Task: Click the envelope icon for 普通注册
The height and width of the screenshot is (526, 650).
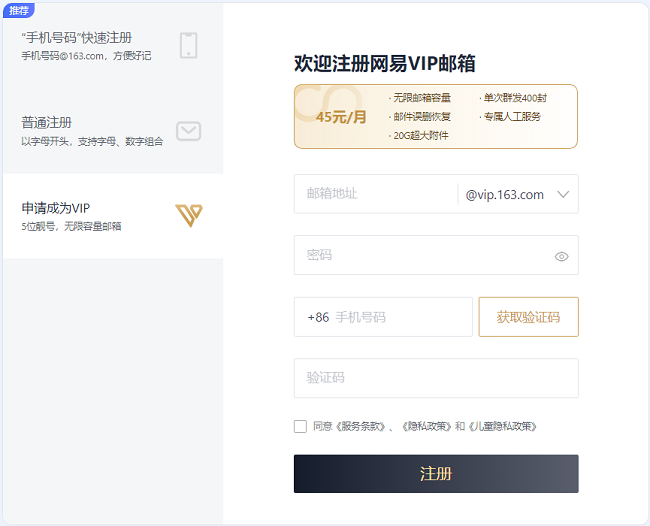Action: [189, 131]
